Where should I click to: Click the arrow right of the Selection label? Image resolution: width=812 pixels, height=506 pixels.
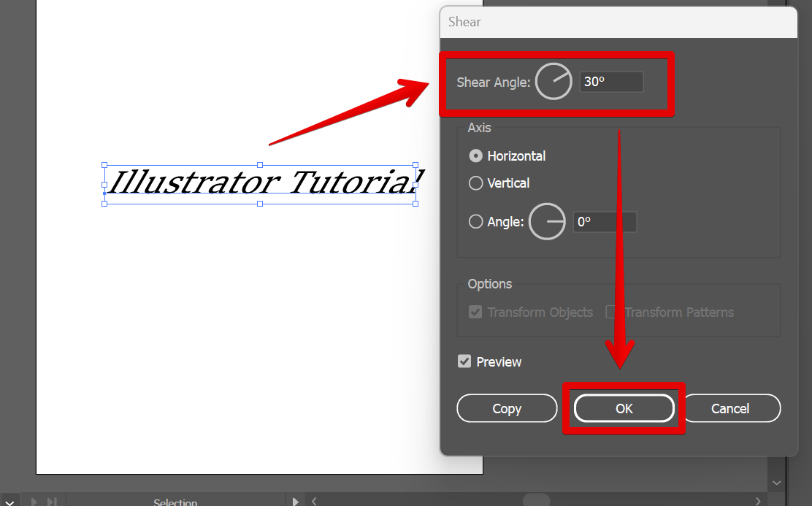pyautogui.click(x=295, y=502)
